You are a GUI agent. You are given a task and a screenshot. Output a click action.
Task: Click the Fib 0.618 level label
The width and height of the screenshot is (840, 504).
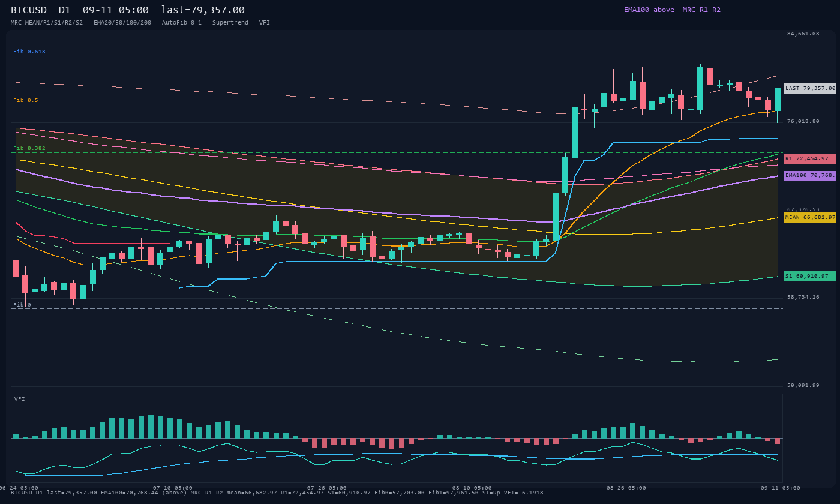click(29, 52)
